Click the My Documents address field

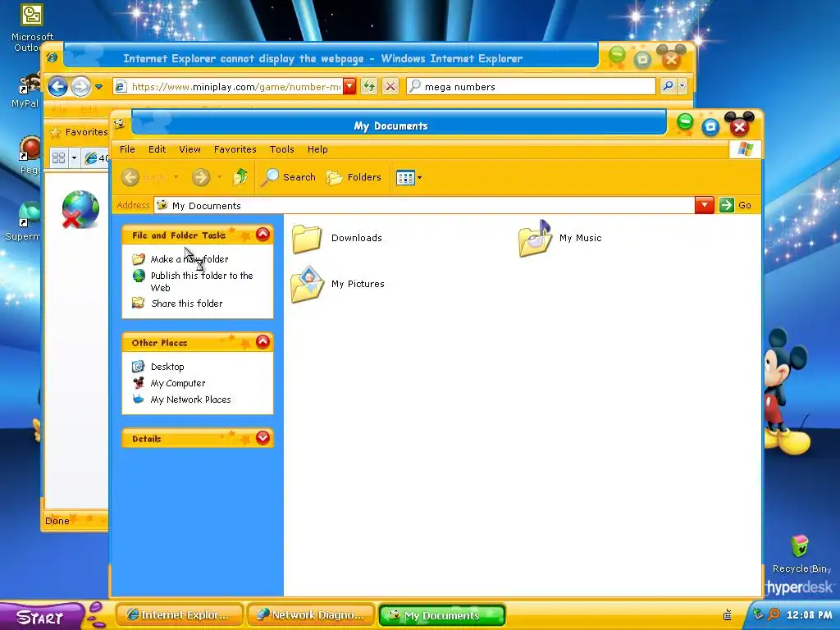click(424, 206)
